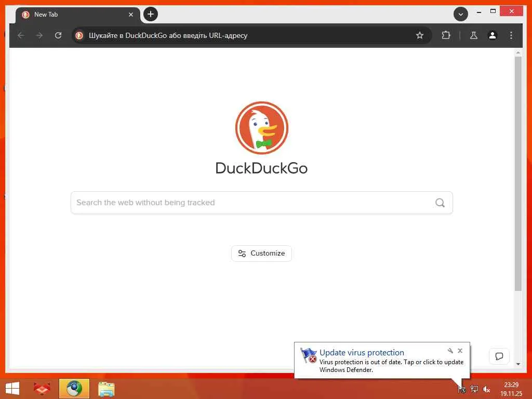Image resolution: width=532 pixels, height=399 pixels.
Task: Switch to the browser taskbar button
Action: [74, 389]
